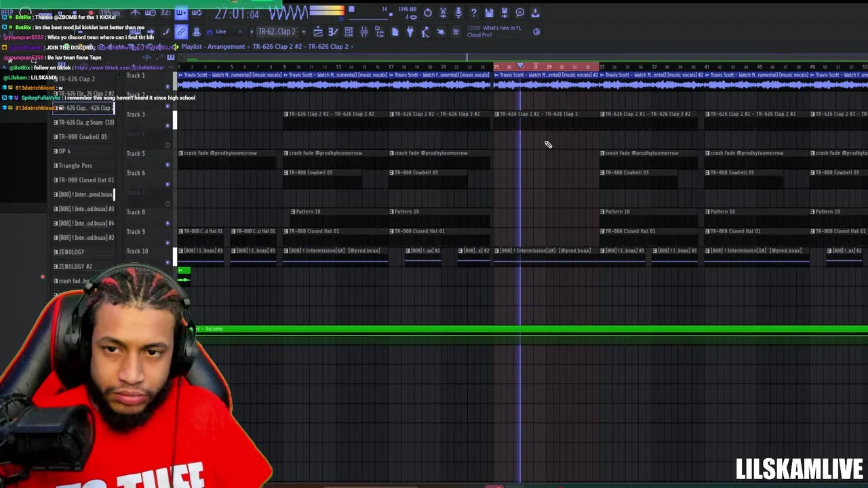Screen dimensions: 868x488
Task: Mute Track 9 with its dot
Action: 167,243
